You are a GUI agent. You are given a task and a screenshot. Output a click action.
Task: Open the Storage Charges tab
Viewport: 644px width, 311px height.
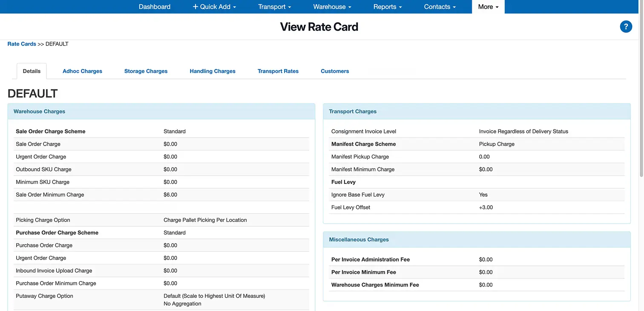tap(146, 71)
